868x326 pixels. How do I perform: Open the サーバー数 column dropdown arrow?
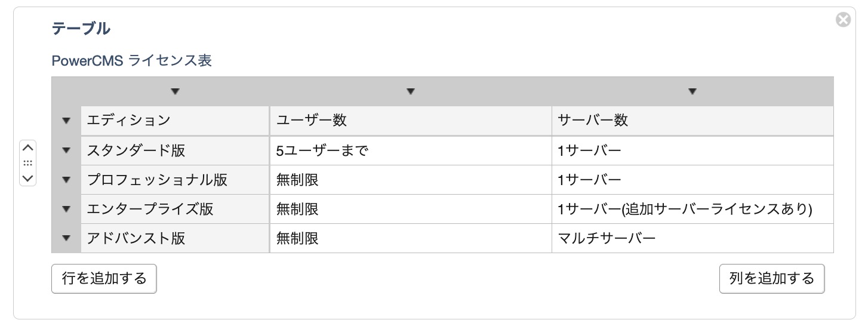tap(692, 92)
